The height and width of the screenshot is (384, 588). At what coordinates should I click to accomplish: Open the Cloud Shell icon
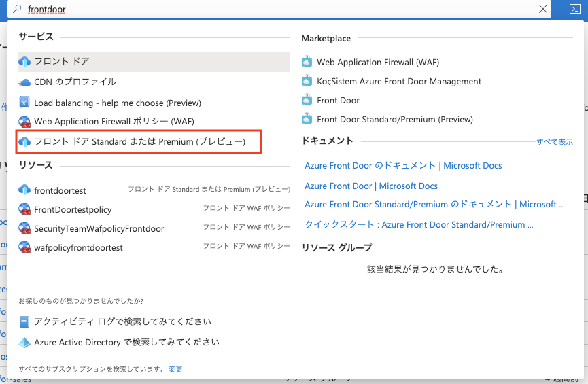(x=574, y=9)
